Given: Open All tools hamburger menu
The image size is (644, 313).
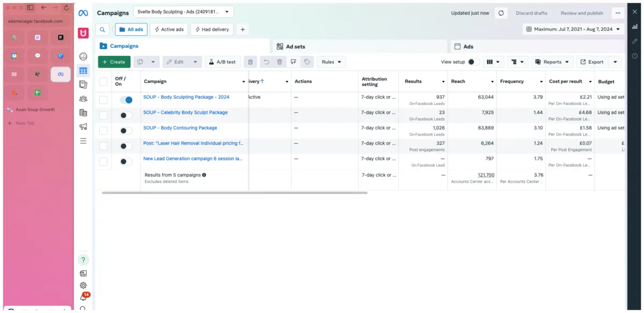Looking at the screenshot, I should coord(83,141).
